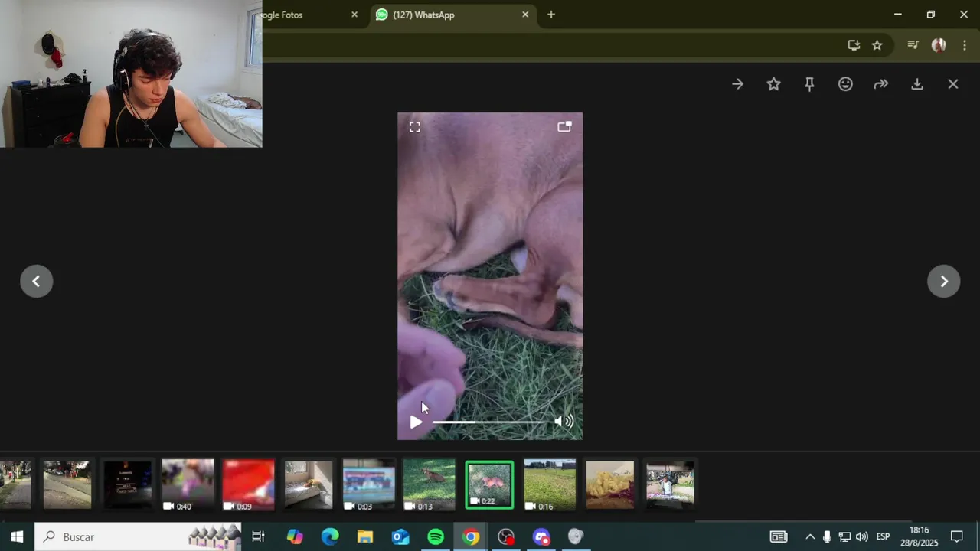Screen dimensions: 980x551
Task: Seek along the video progress bar
Action: 489,422
